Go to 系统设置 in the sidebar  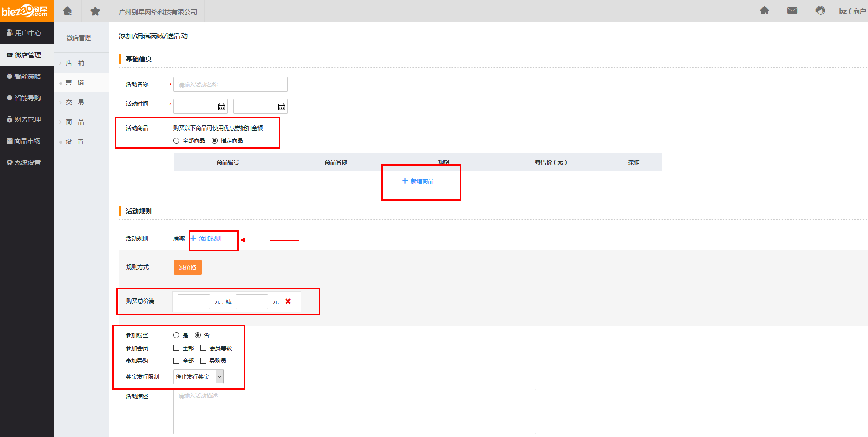pos(27,162)
